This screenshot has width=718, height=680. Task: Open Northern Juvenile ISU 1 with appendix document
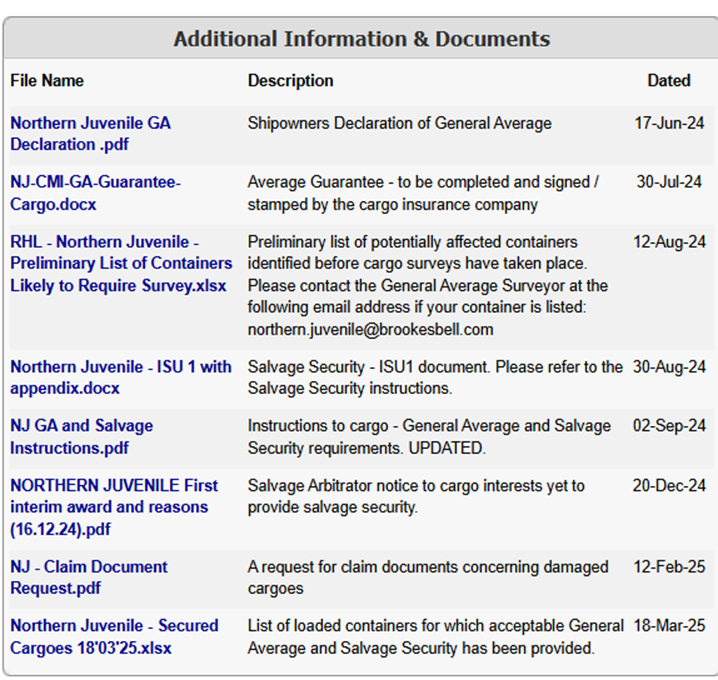[120, 377]
